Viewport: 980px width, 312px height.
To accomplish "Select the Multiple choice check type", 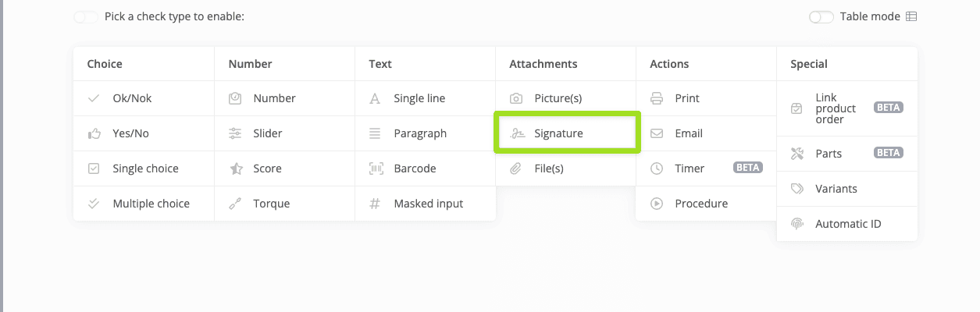I will tap(151, 204).
